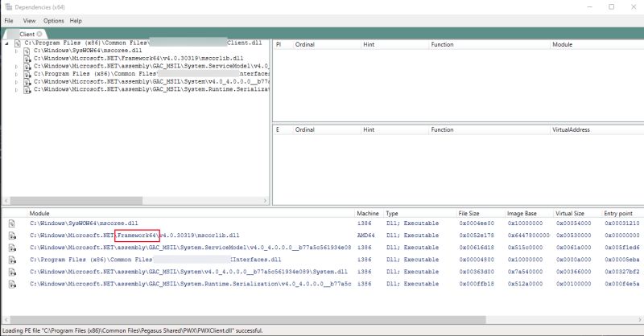
Task: Click the mscorlib.dll icon in the tree
Action: 27,59
